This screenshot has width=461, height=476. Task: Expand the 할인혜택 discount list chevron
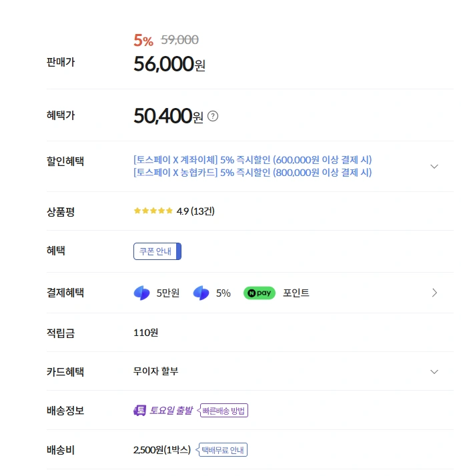(434, 166)
